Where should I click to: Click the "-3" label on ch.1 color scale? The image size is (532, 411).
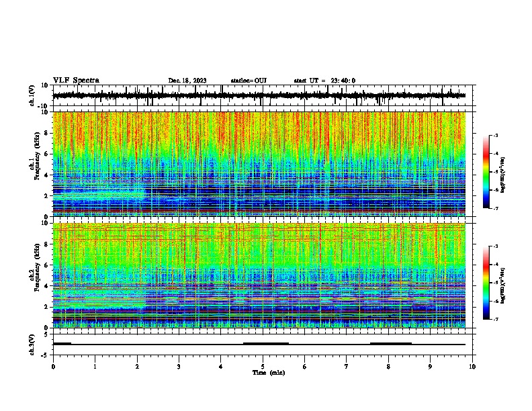[x=496, y=135]
